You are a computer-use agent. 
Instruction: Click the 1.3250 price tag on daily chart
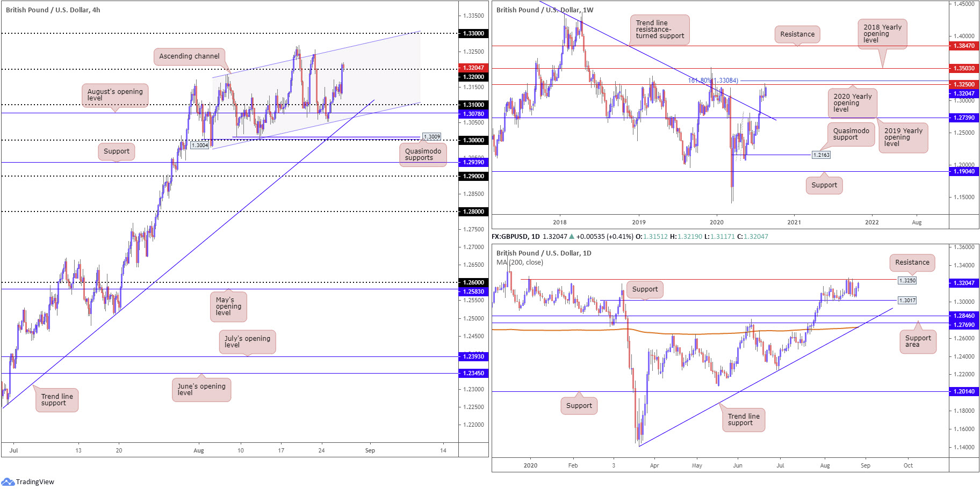tap(907, 280)
